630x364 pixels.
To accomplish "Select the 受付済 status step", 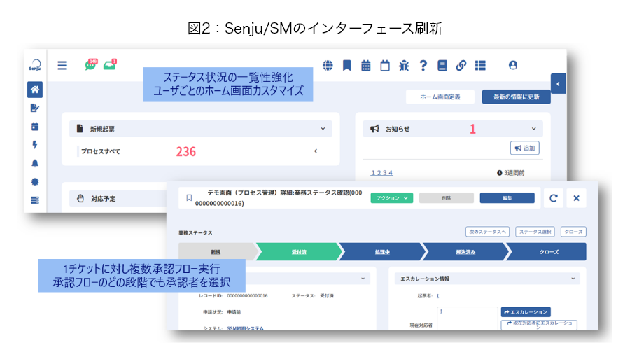I will click(x=300, y=252).
